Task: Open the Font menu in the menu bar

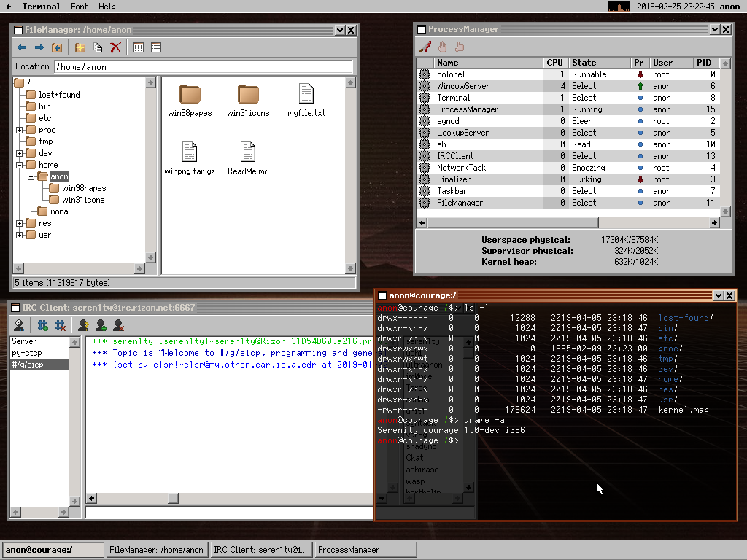Action: 80,7
